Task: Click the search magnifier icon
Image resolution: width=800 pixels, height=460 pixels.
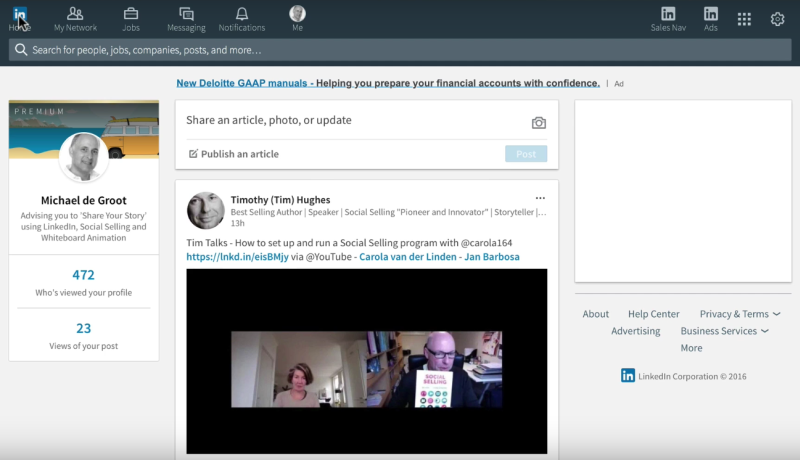Action: pos(21,49)
